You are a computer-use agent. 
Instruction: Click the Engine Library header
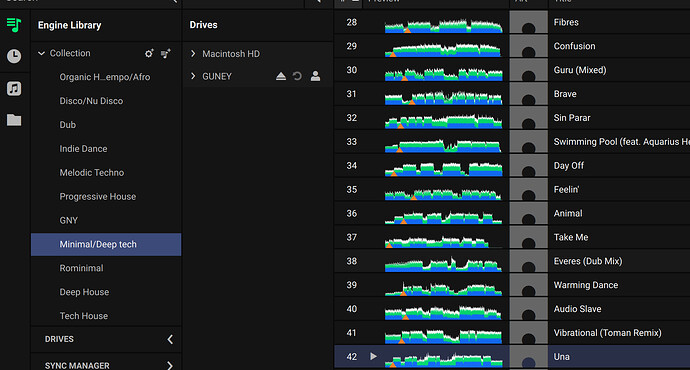(70, 26)
